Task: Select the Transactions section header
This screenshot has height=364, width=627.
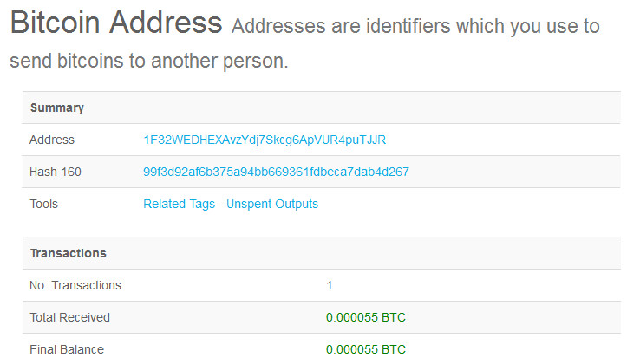Action: click(x=69, y=253)
